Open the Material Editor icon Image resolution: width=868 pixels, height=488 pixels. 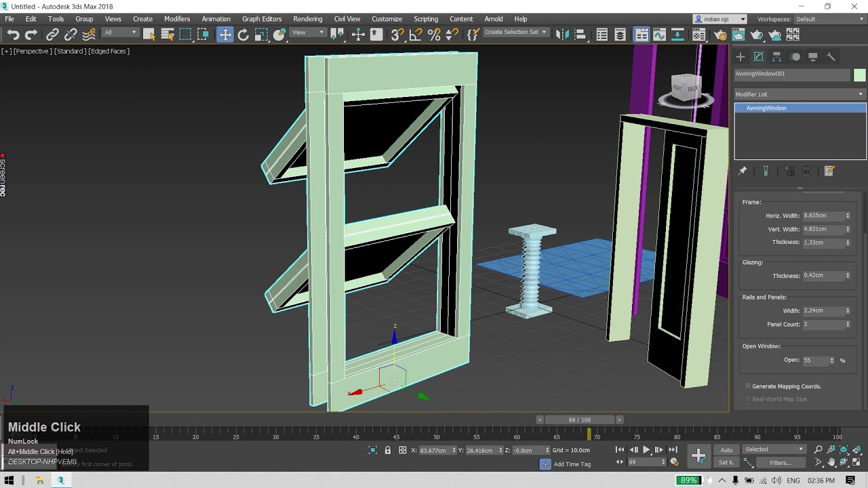point(699,35)
